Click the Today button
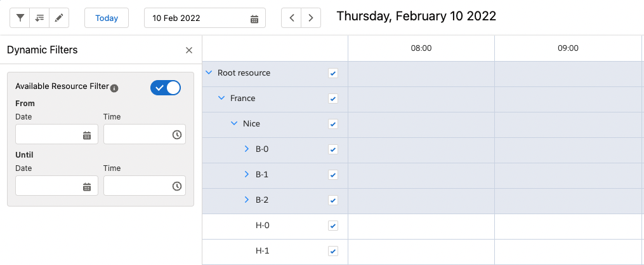This screenshot has height=265, width=644. 107,18
